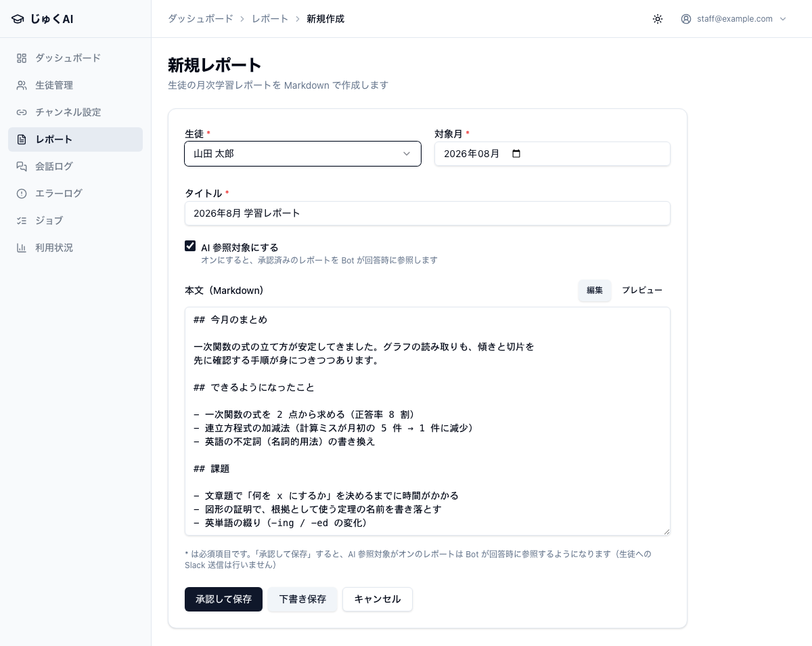Uncheck the AI 参照対象にする checkbox
This screenshot has width=812, height=646.
(190, 246)
